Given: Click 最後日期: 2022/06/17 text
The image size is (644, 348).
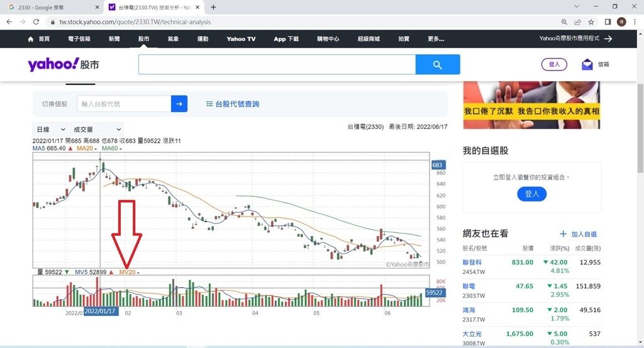Looking at the screenshot, I should pyautogui.click(x=418, y=126).
